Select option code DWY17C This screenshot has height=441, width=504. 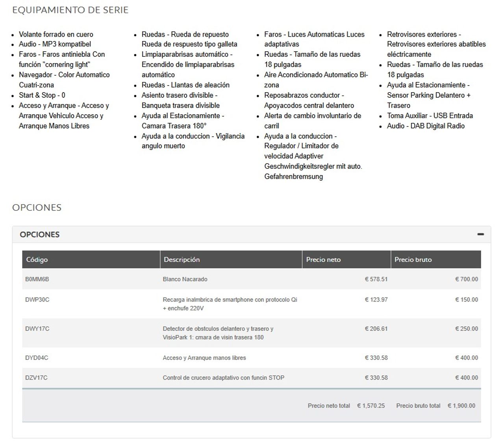point(37,329)
